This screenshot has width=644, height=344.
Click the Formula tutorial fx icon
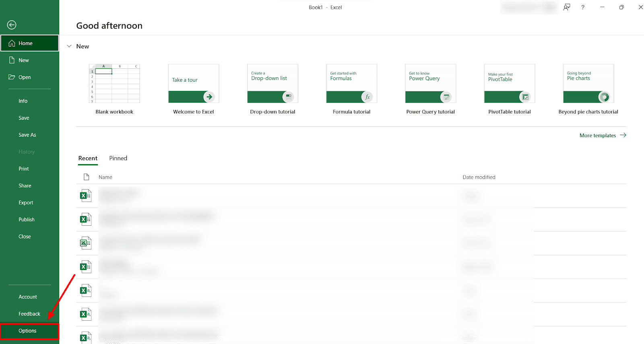point(367,97)
